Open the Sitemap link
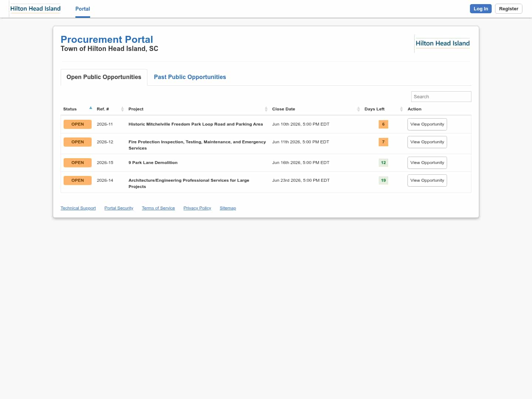 (x=228, y=208)
